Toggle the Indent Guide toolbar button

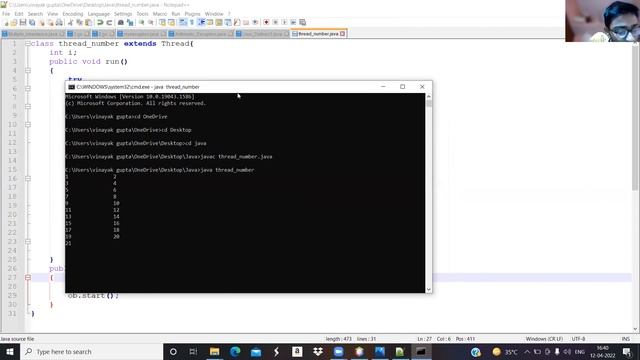point(201,22)
